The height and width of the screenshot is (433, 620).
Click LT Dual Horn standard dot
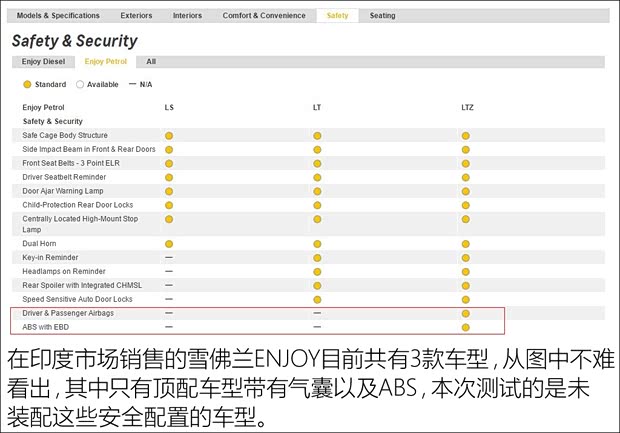point(317,244)
